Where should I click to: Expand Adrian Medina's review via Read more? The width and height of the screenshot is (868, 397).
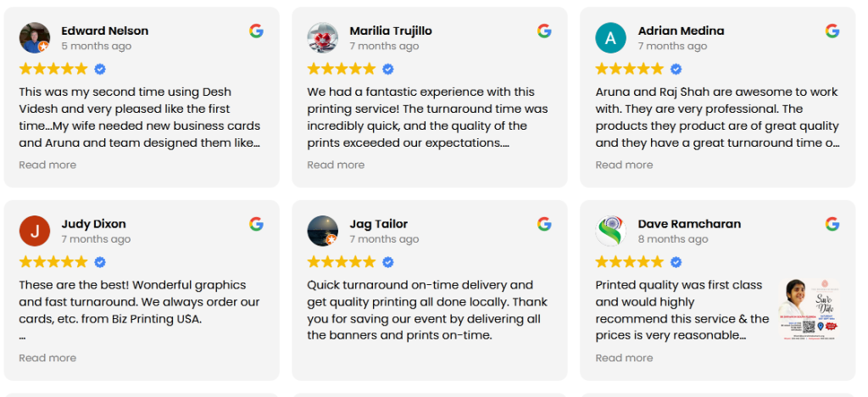[624, 165]
